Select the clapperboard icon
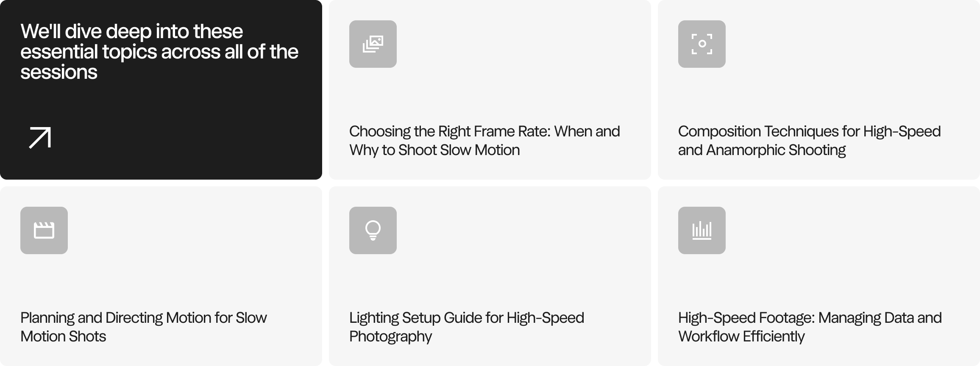Screen dimensions: 980x366 point(44,230)
